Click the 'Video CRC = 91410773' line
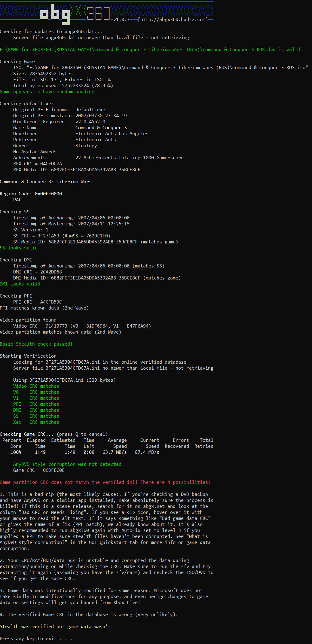 pos(82,326)
